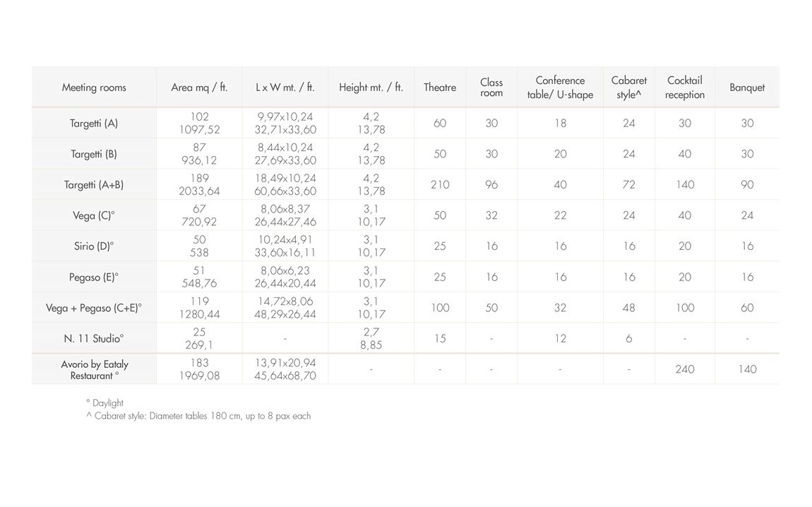Click Conference table/ U-shape header

point(561,88)
